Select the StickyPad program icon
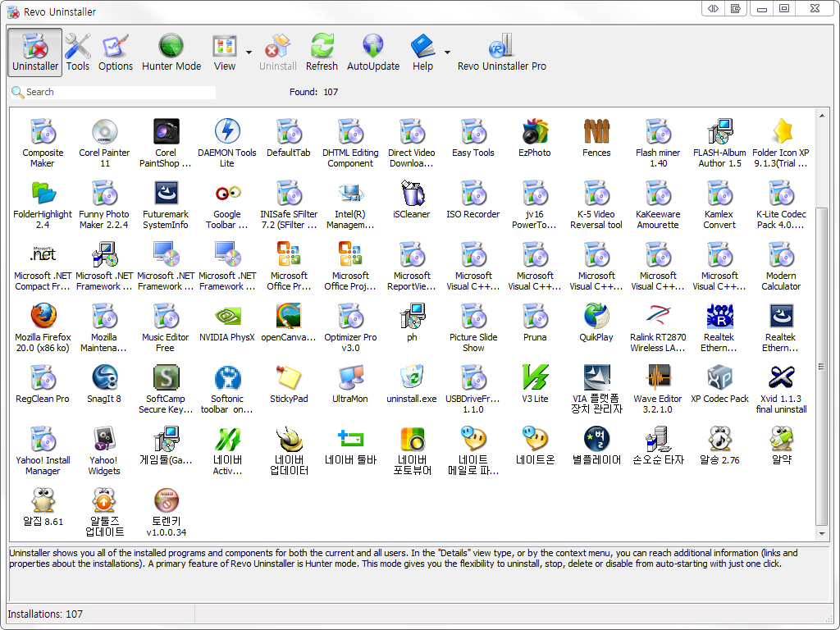The height and width of the screenshot is (630, 840). (289, 377)
